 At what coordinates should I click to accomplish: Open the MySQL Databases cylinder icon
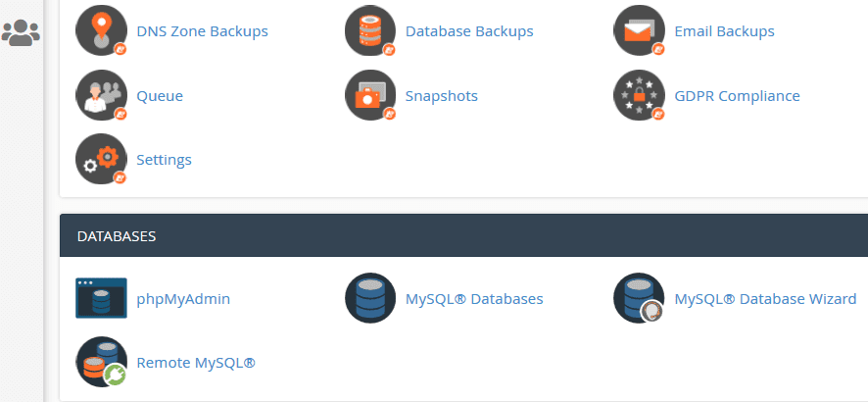click(369, 298)
